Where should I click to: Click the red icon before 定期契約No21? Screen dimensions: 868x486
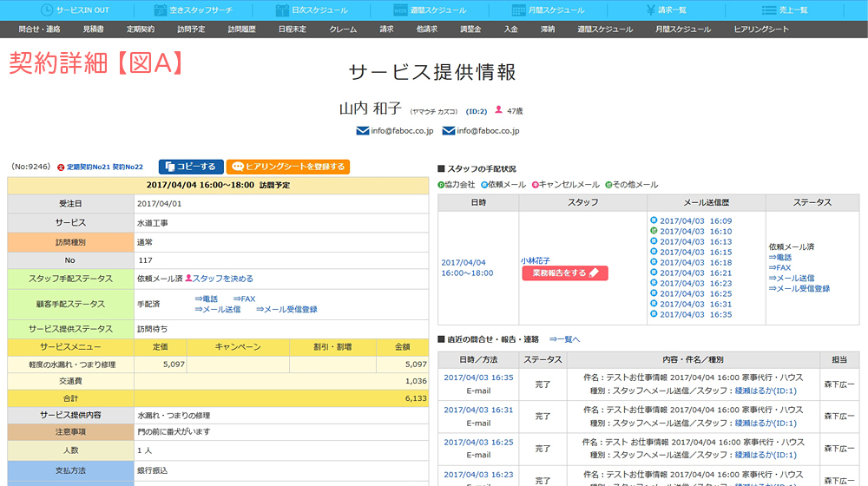(x=61, y=167)
